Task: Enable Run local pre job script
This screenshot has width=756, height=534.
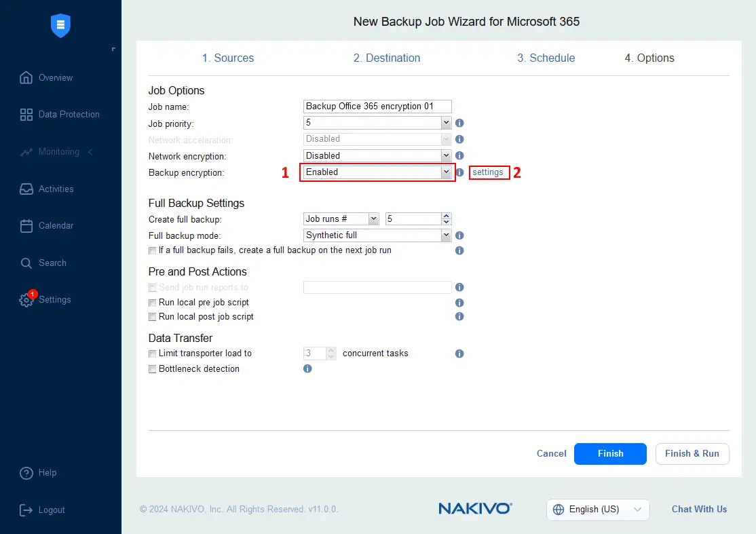Action: 153,303
